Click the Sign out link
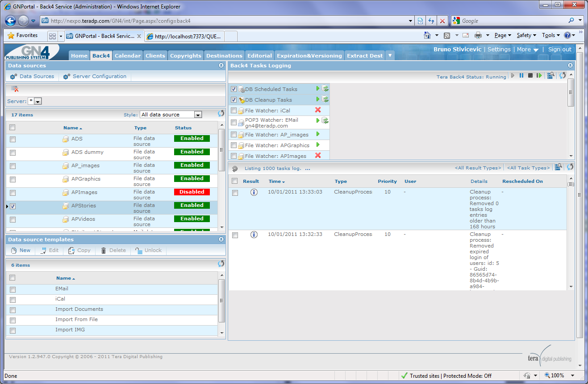The width and height of the screenshot is (588, 384). click(x=560, y=50)
